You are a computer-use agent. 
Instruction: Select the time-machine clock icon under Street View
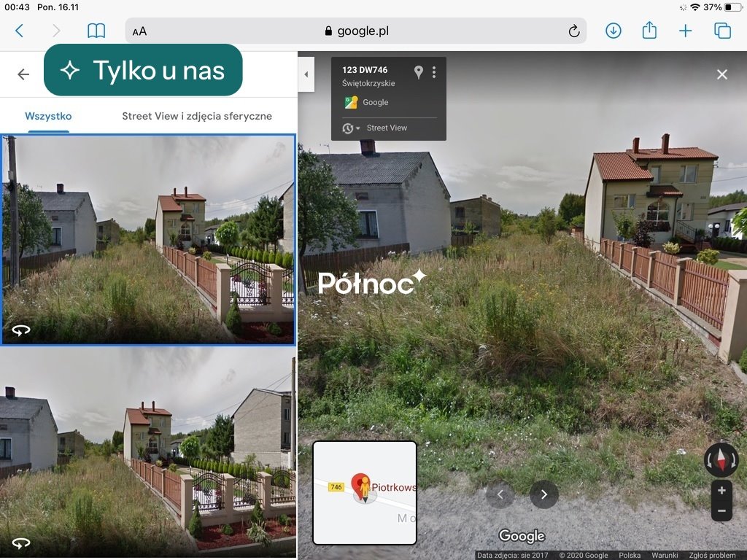click(x=348, y=128)
